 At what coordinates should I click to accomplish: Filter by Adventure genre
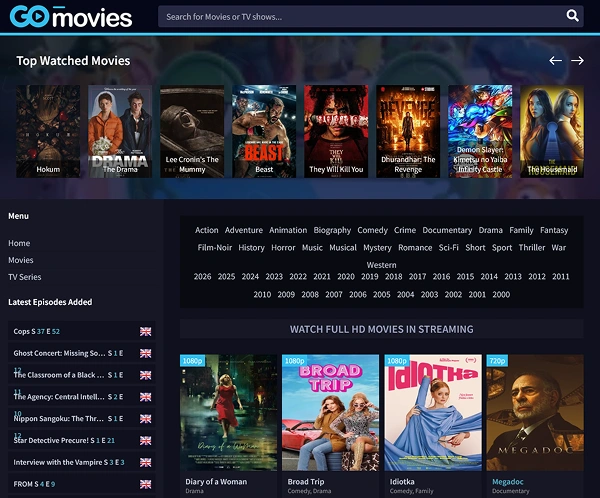coord(244,230)
